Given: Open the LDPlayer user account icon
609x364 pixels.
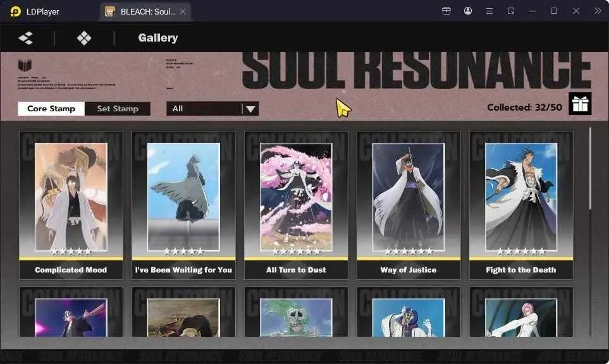Looking at the screenshot, I should pyautogui.click(x=468, y=11).
